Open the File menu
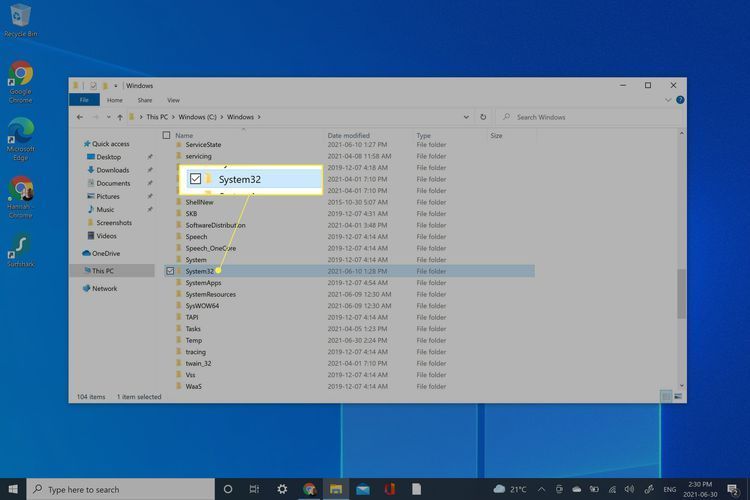 tap(84, 100)
